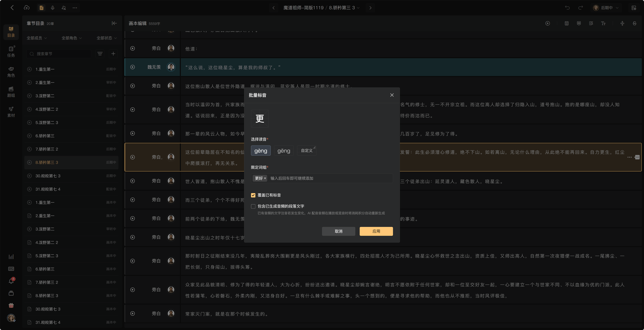Open the 剧组 sidebar panel
This screenshot has width=644, height=330.
[x=11, y=92]
